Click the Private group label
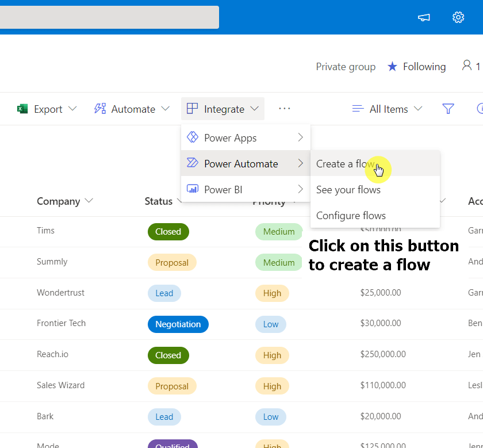 346,67
